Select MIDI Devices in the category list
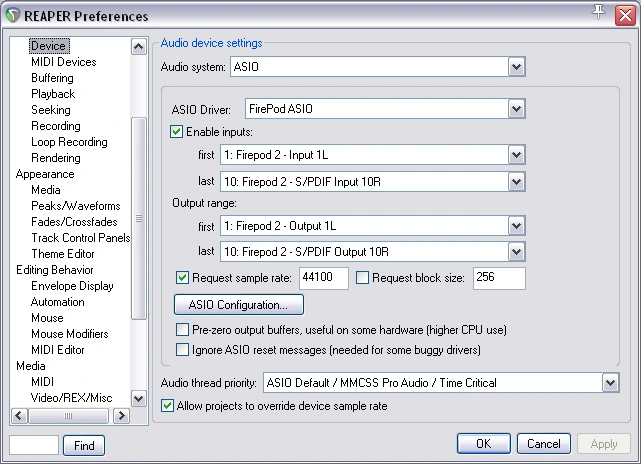 (64, 62)
